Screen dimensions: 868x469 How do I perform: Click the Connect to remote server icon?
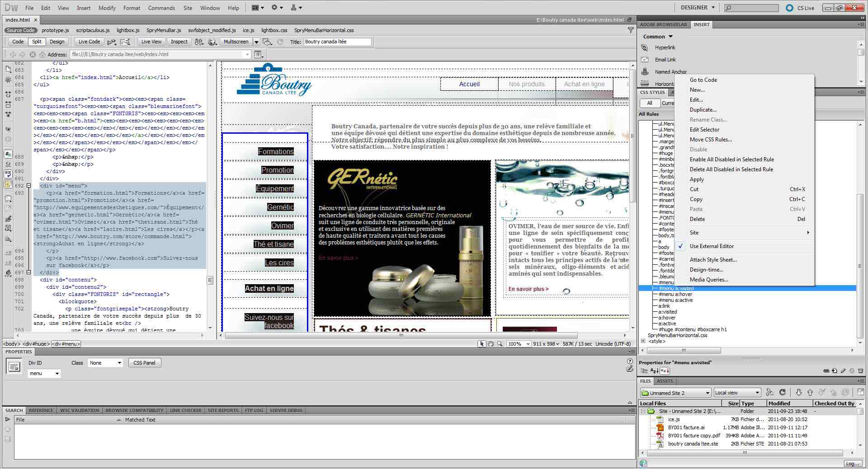click(770, 393)
